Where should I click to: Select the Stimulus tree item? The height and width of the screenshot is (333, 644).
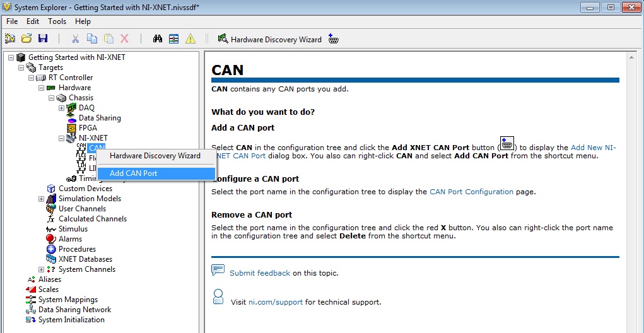click(73, 229)
